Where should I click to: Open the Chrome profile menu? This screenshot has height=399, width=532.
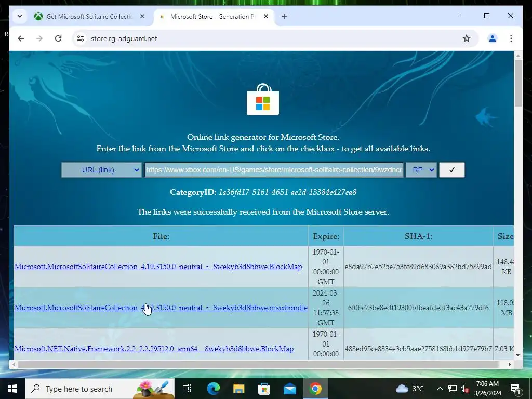click(x=493, y=38)
